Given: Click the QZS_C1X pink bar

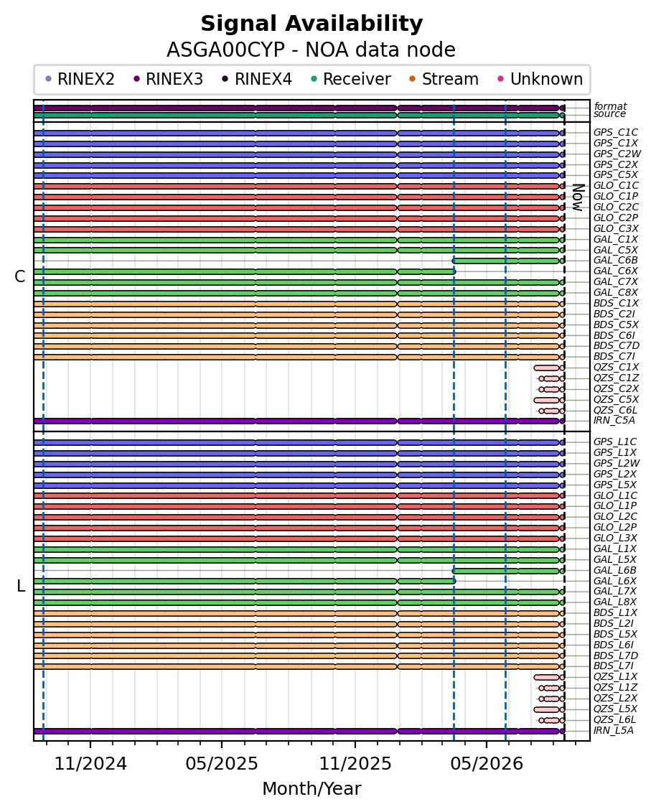Looking at the screenshot, I should 547,368.
